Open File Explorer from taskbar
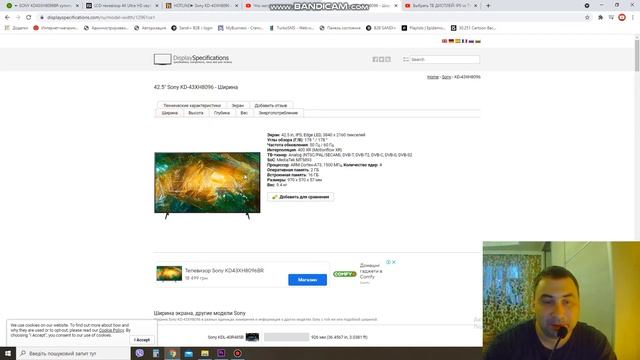Screen dimensions: 640x360 click(205, 353)
